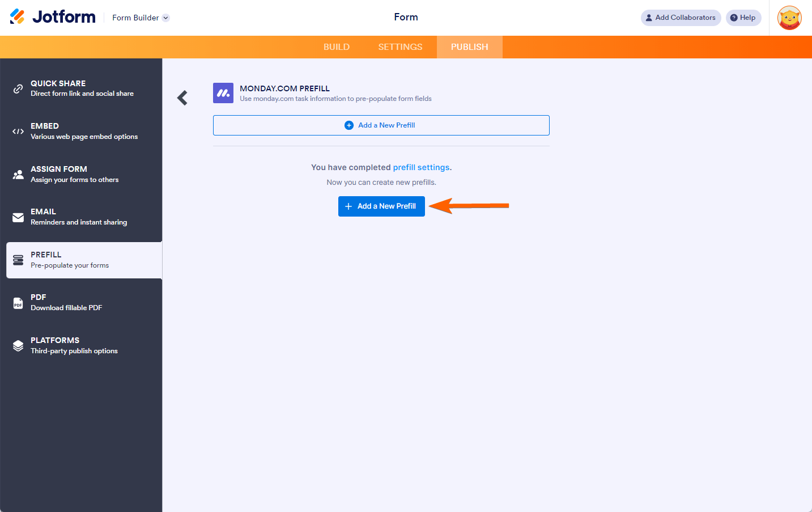Open Platforms publish options
Image resolution: width=812 pixels, height=512 pixels.
[84, 346]
